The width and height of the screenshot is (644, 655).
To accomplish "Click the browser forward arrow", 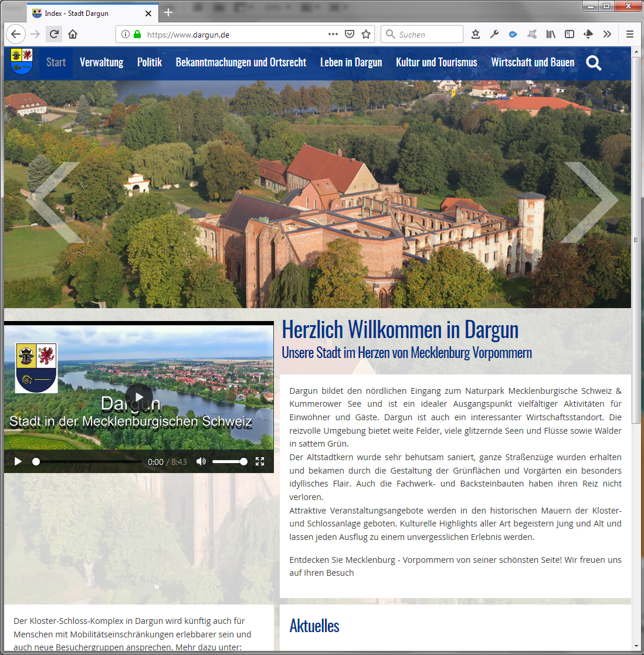I will [x=35, y=34].
